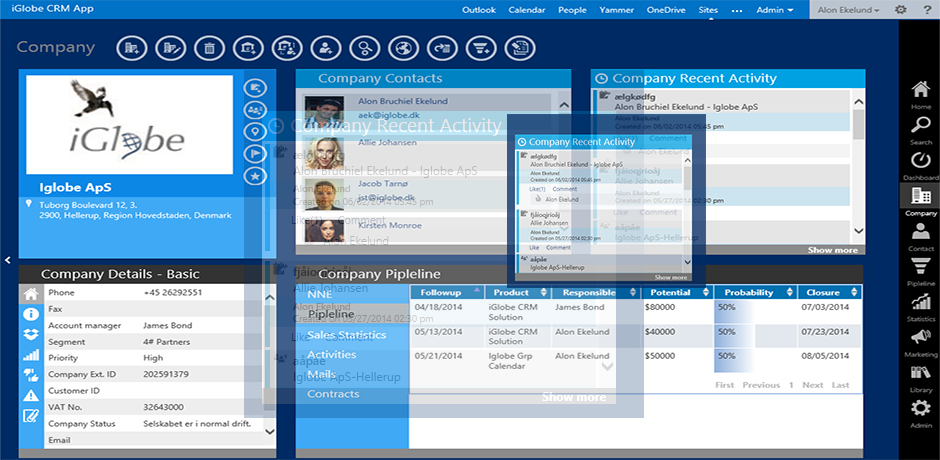
Task: Click the star favorite icon beside logo
Action: tap(255, 176)
